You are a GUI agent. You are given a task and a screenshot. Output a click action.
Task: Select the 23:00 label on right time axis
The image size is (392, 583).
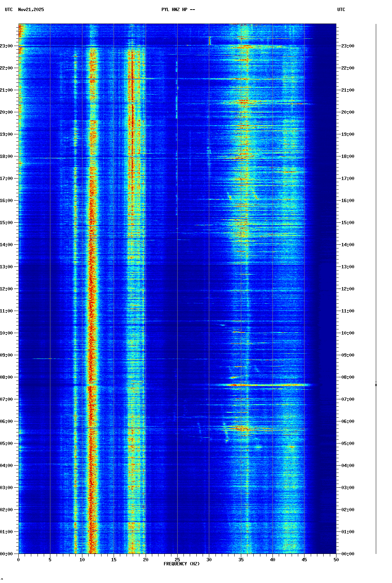[x=348, y=46]
